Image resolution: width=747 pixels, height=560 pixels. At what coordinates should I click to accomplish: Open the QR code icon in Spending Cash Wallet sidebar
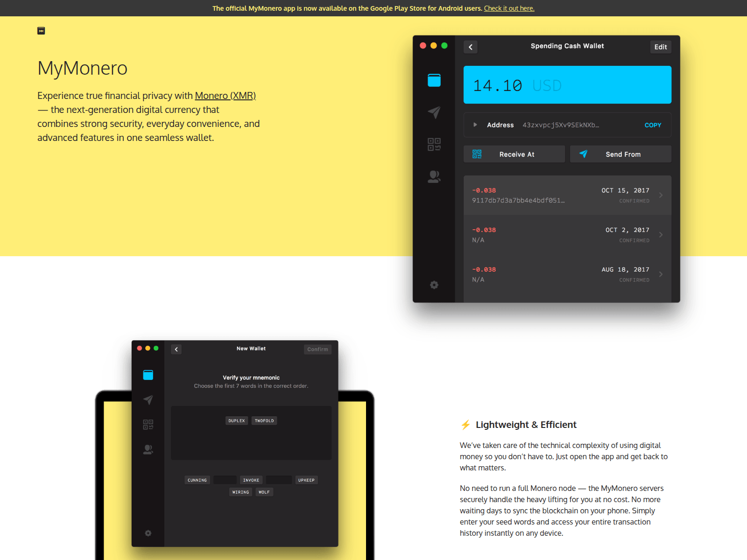click(434, 144)
